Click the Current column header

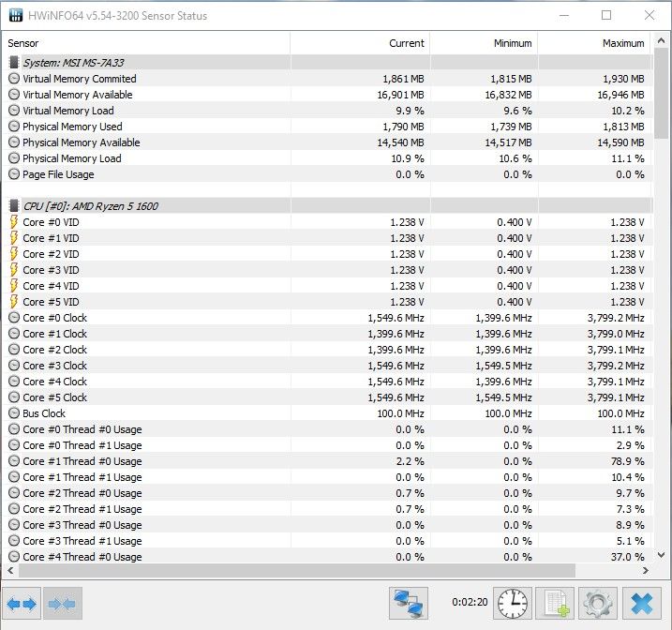click(x=360, y=43)
